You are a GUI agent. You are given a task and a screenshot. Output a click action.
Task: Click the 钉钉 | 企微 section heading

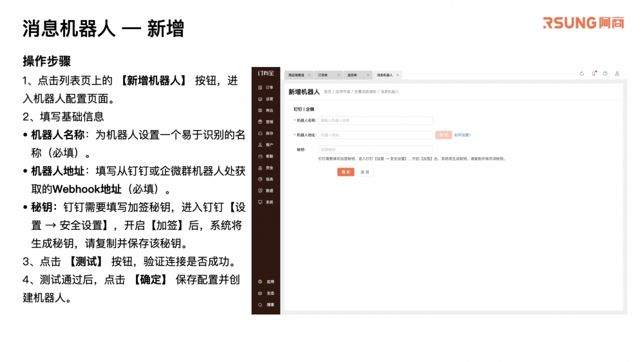coord(304,110)
